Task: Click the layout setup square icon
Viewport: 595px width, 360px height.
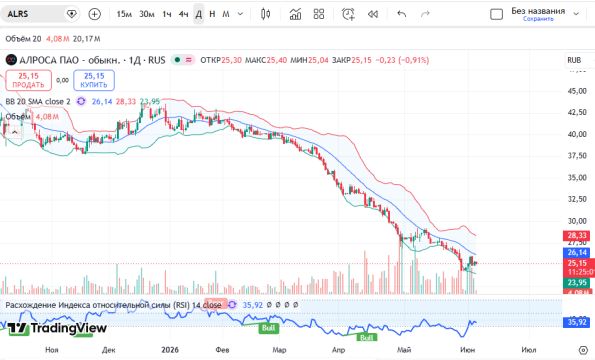Action: 496,14
